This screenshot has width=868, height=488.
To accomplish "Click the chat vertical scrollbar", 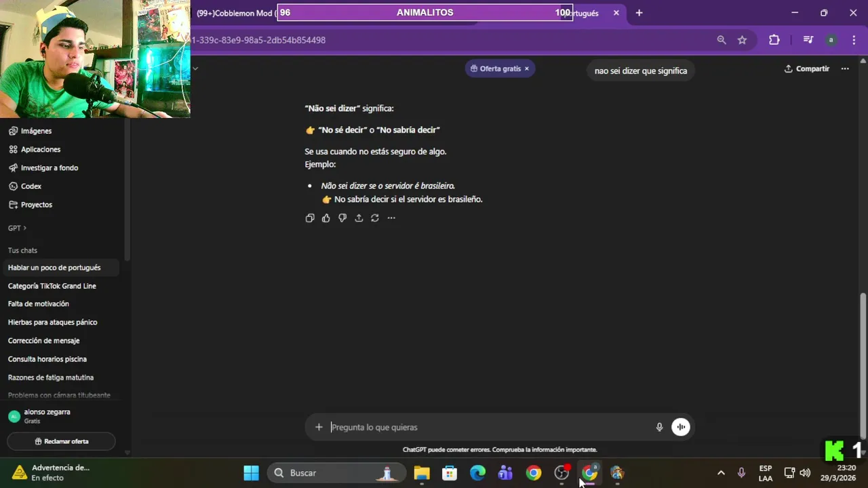I will 863,365.
